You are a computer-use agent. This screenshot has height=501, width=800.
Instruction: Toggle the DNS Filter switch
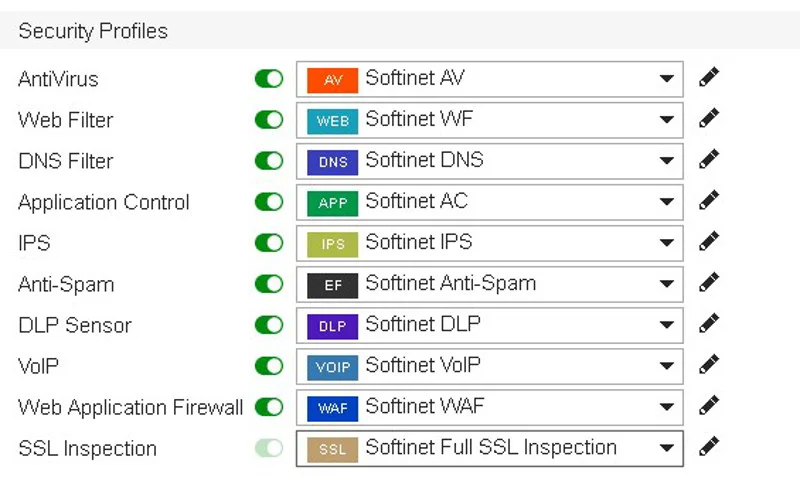(269, 161)
